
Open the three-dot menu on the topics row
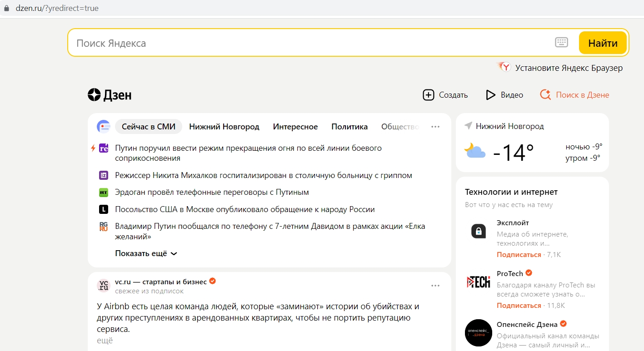pyautogui.click(x=435, y=127)
